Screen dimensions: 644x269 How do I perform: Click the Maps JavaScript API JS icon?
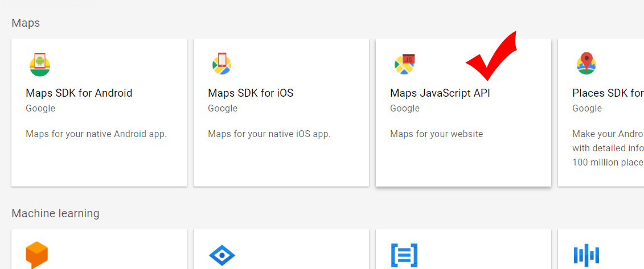coord(404,64)
